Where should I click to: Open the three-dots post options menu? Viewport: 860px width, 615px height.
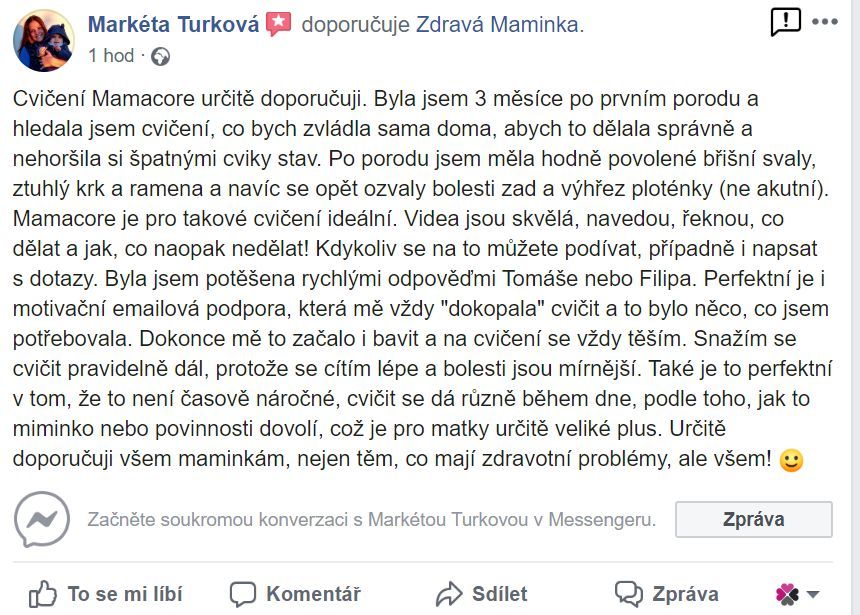click(x=825, y=22)
